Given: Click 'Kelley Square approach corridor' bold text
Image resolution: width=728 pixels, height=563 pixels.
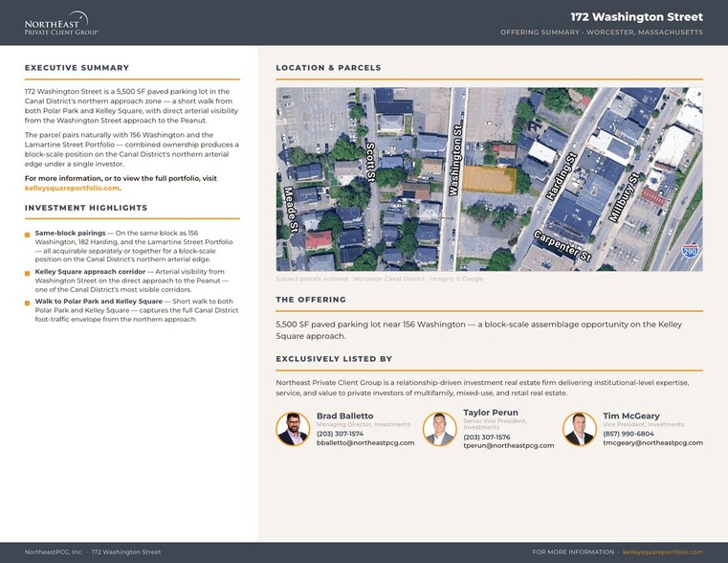Looking at the screenshot, I should [90, 272].
